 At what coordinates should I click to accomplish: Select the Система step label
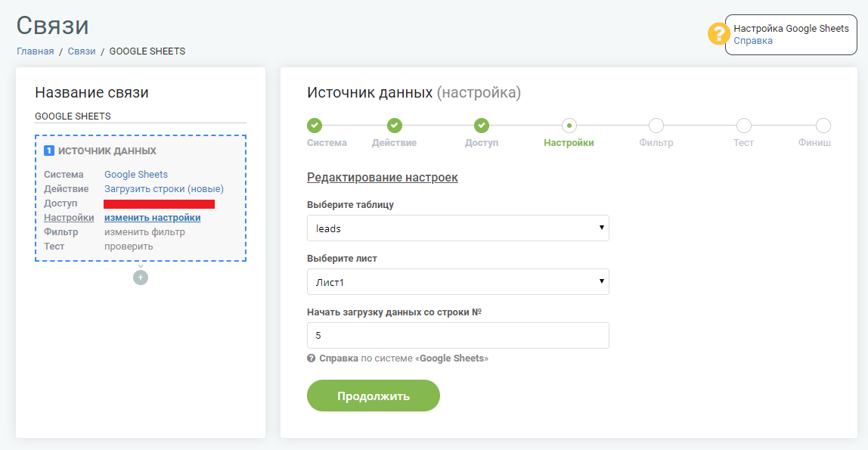pos(327,143)
